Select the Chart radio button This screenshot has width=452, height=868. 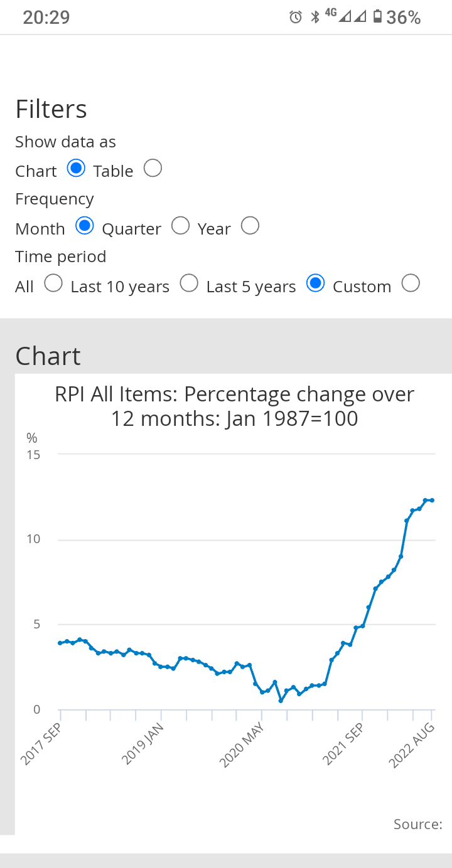pos(76,169)
